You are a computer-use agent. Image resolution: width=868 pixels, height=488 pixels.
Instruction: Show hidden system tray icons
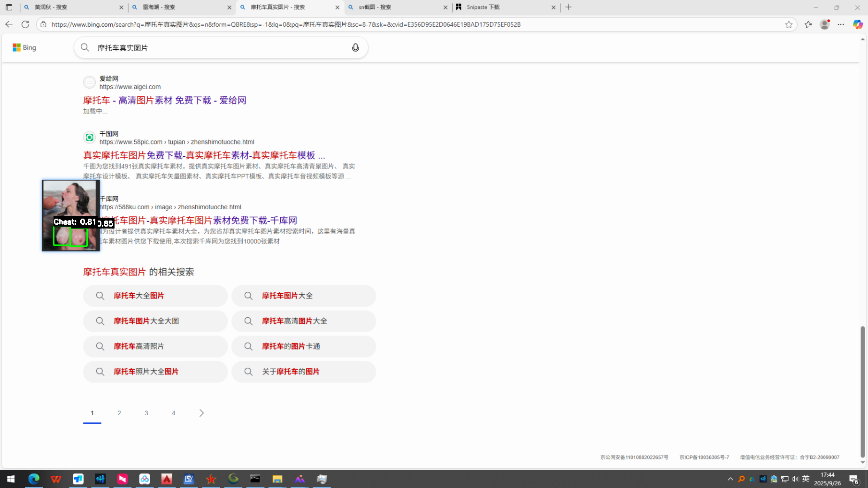click(x=730, y=479)
